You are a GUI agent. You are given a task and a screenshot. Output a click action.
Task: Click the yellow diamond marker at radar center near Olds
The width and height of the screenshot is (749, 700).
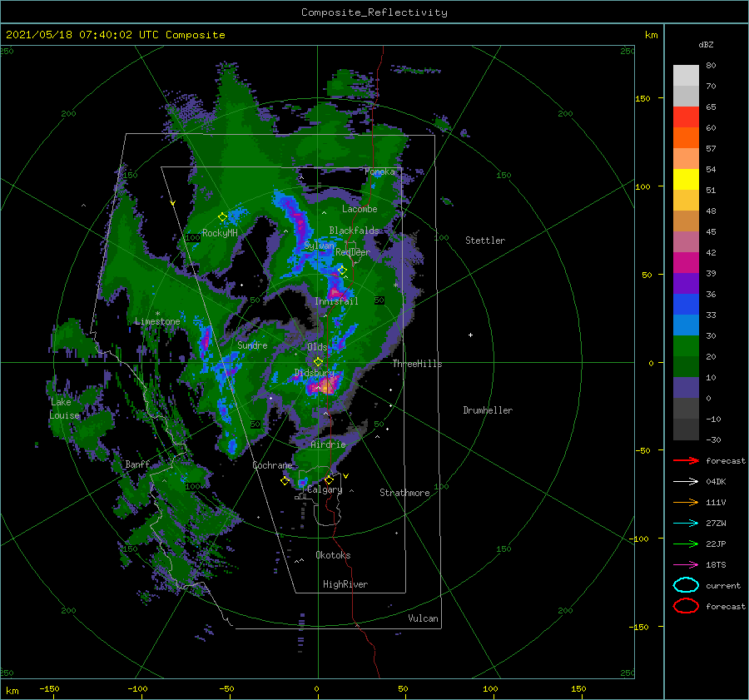click(x=318, y=362)
